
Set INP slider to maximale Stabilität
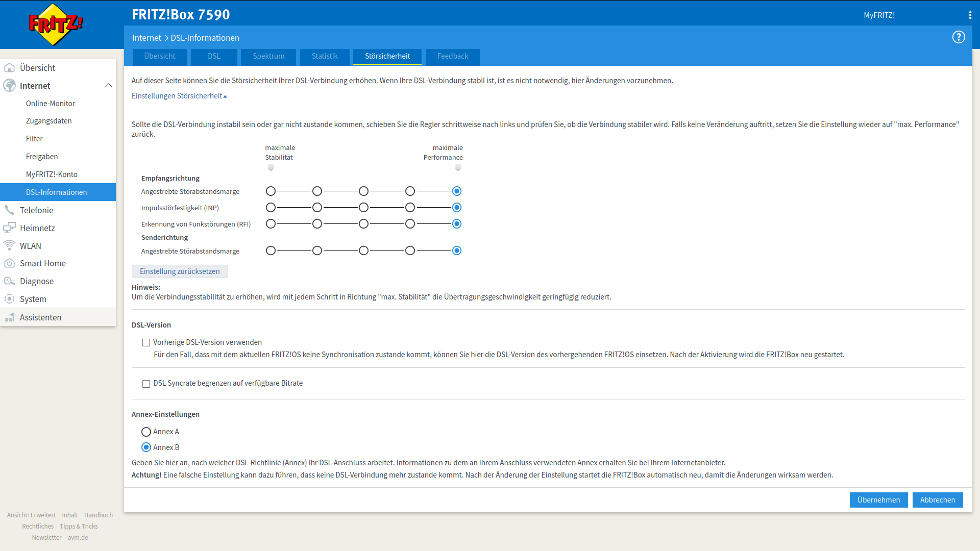click(271, 208)
